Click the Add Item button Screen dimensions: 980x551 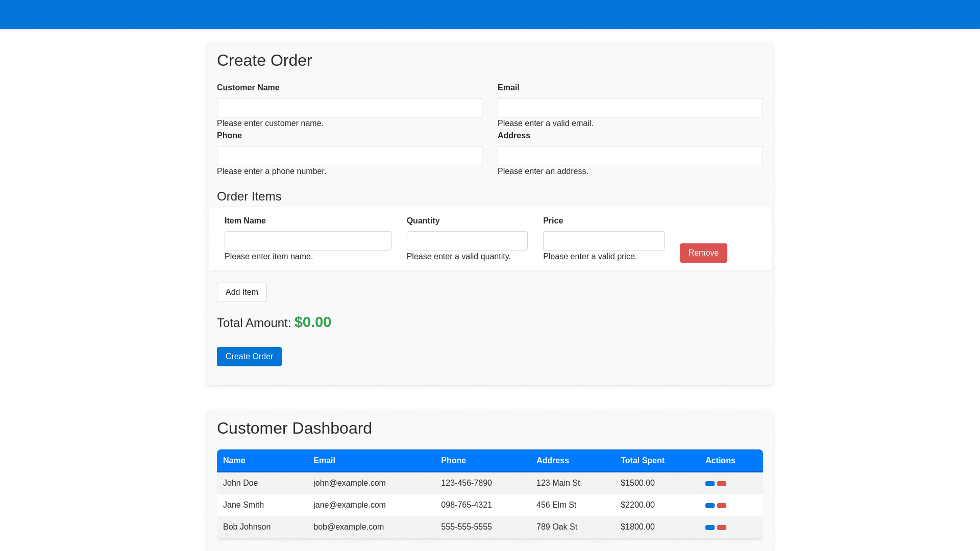pos(241,292)
